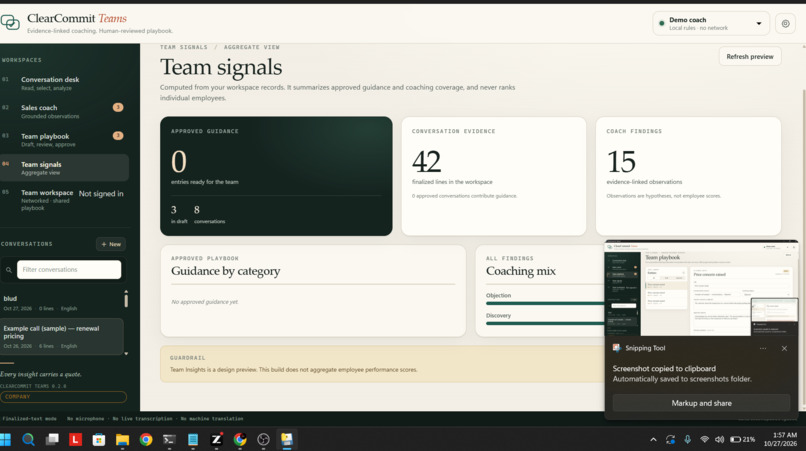Open Conversation desk workspace
Screen dimensions: 806x451
coord(64,83)
